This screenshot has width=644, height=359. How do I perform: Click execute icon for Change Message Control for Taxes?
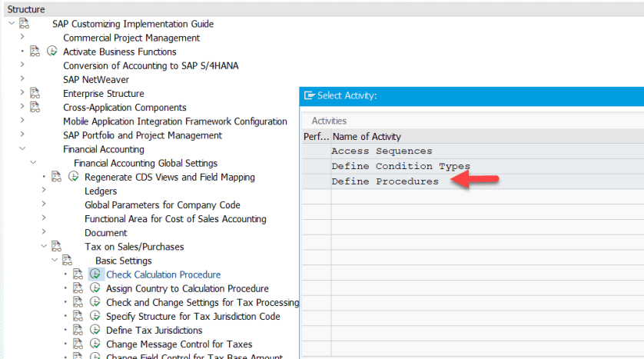[95, 344]
